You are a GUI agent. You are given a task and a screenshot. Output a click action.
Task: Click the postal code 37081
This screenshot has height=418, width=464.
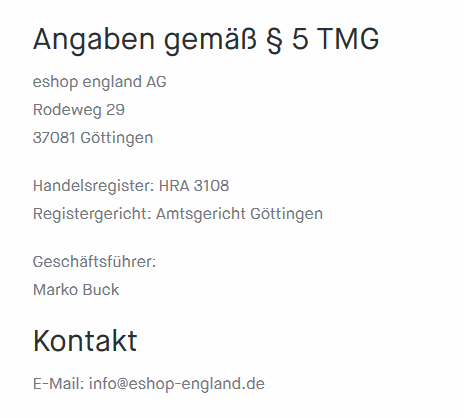(x=54, y=138)
